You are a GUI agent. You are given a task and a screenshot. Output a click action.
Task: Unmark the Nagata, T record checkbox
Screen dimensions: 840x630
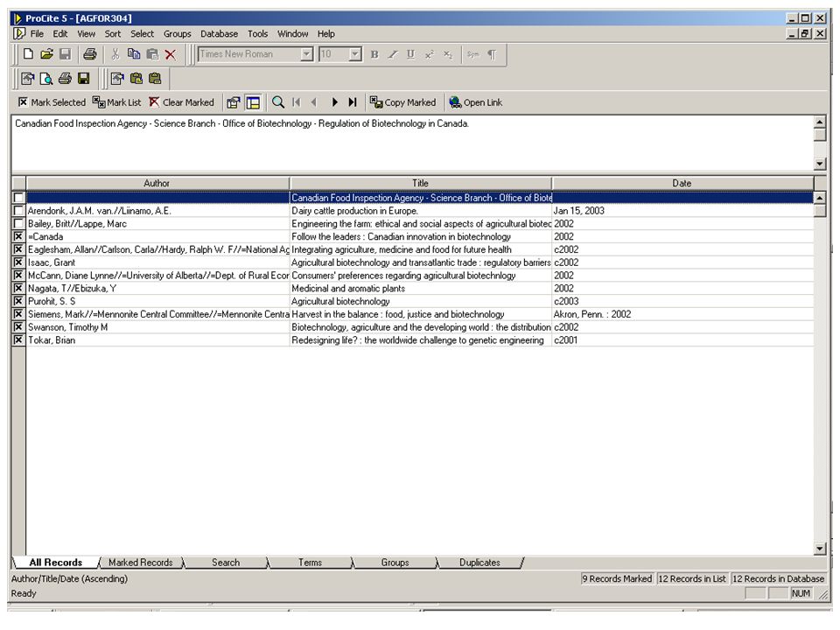[x=18, y=288]
